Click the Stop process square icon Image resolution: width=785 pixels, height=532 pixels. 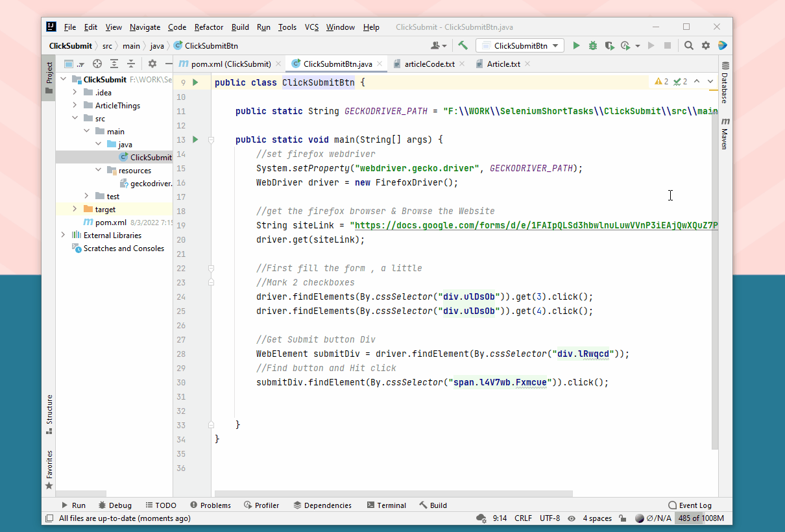(668, 45)
